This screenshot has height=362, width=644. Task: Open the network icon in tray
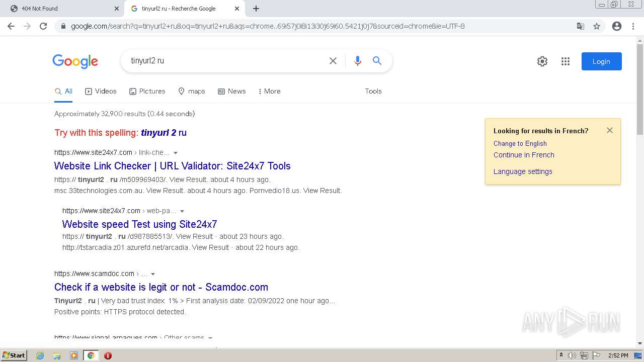584,355
